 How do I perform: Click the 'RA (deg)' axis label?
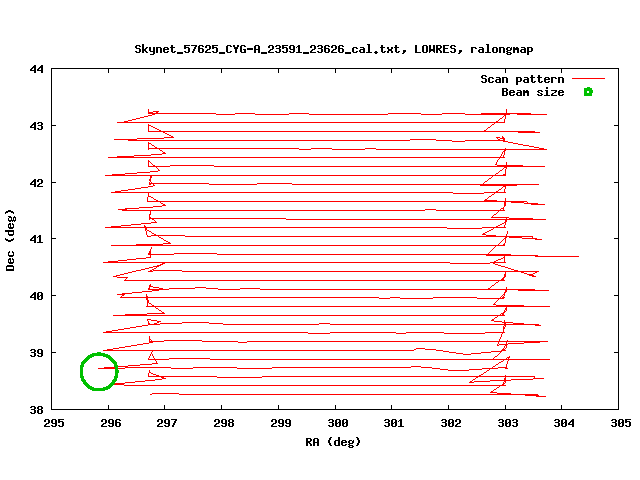click(333, 442)
